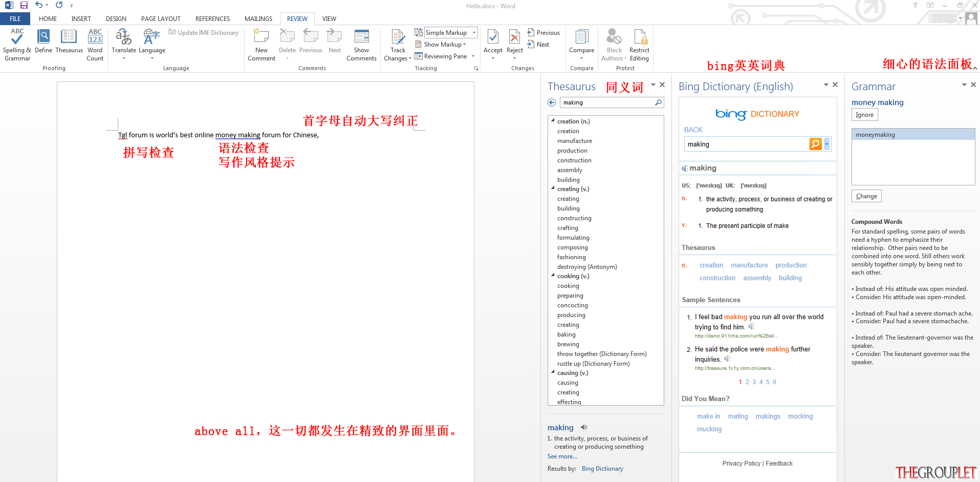This screenshot has width=980, height=482.
Task: Search Bing Dictionary with the orange magnifier
Action: [815, 144]
